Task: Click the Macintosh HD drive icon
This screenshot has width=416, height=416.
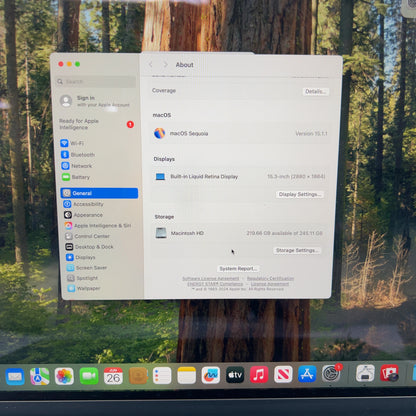Action: pos(161,233)
